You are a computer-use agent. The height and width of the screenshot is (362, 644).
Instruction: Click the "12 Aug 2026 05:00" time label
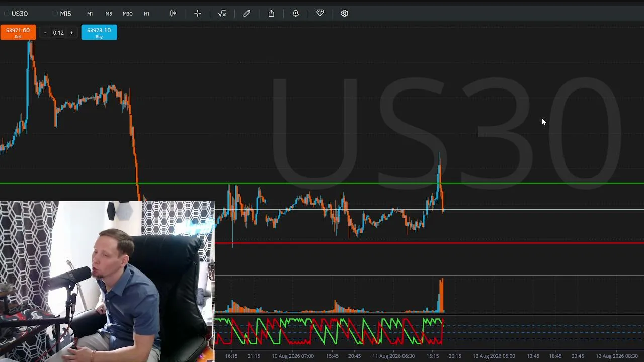click(x=494, y=356)
